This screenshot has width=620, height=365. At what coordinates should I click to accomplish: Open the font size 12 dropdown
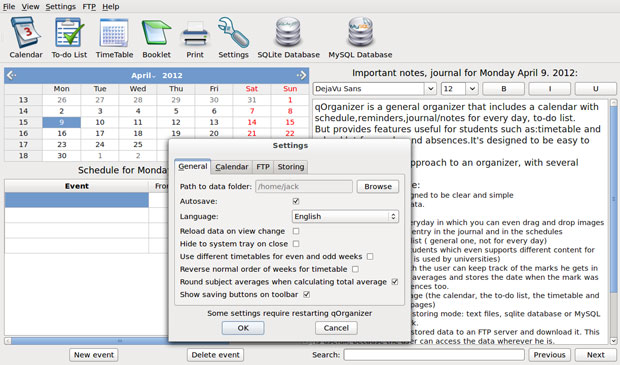(459, 89)
